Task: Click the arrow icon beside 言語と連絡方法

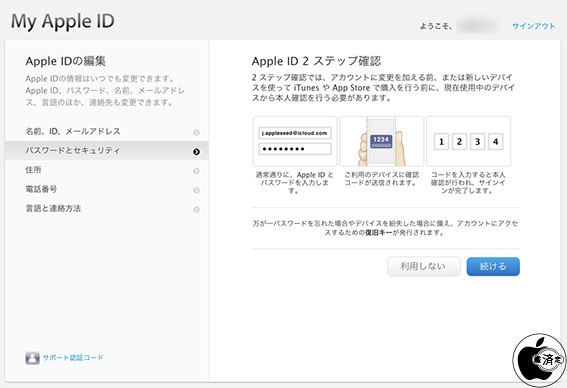Action: (196, 209)
